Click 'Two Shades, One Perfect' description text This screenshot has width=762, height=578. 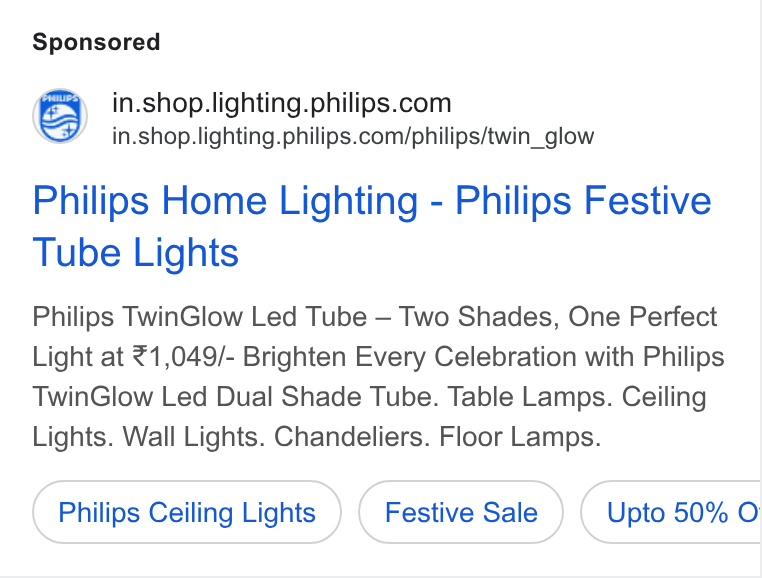(558, 317)
